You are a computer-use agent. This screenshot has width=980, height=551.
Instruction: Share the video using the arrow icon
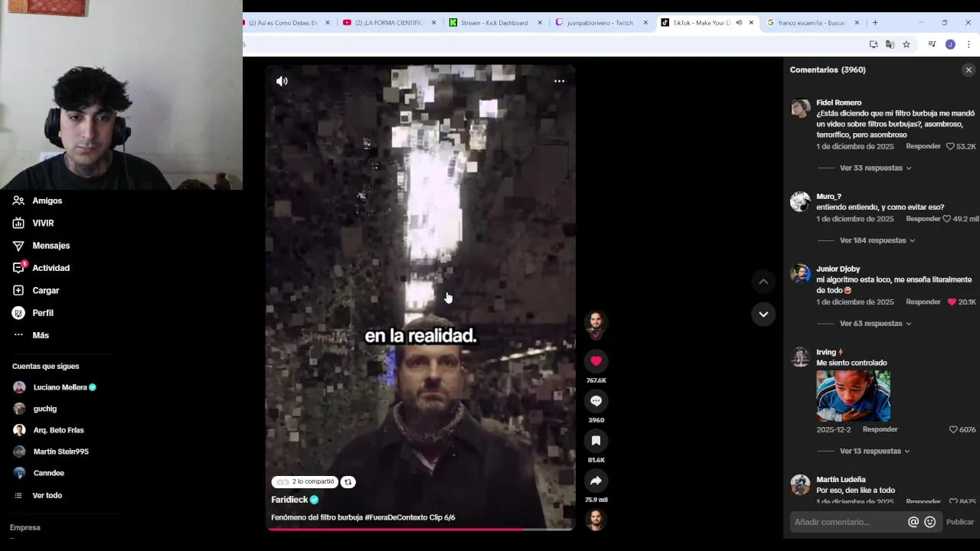pyautogui.click(x=596, y=481)
